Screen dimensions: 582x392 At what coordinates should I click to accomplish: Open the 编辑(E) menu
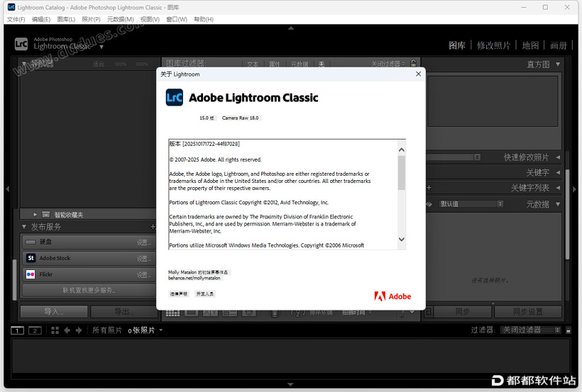pos(41,19)
